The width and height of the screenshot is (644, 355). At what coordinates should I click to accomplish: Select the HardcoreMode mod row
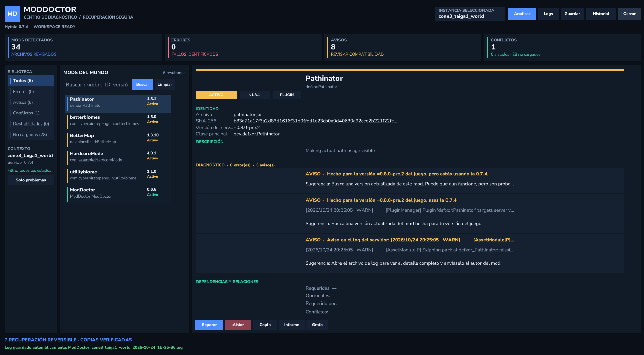click(x=118, y=158)
